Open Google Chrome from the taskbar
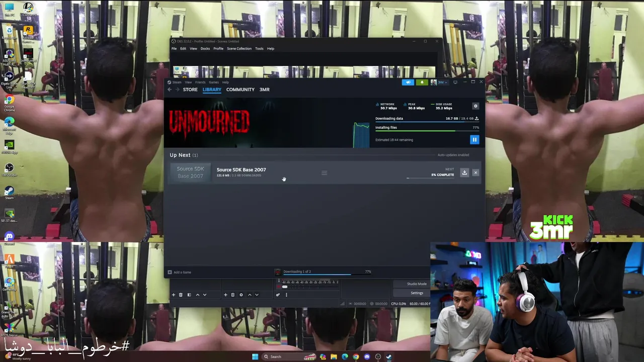 pyautogui.click(x=356, y=357)
